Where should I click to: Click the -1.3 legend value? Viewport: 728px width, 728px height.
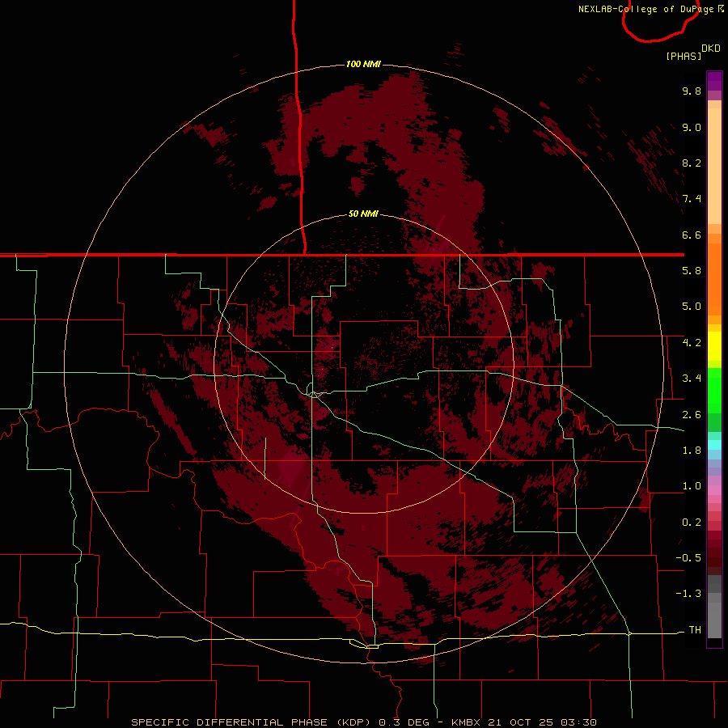pyautogui.click(x=688, y=594)
